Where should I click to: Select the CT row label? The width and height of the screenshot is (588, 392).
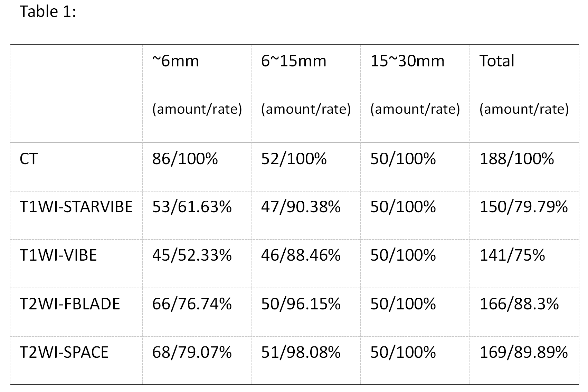coord(28,159)
